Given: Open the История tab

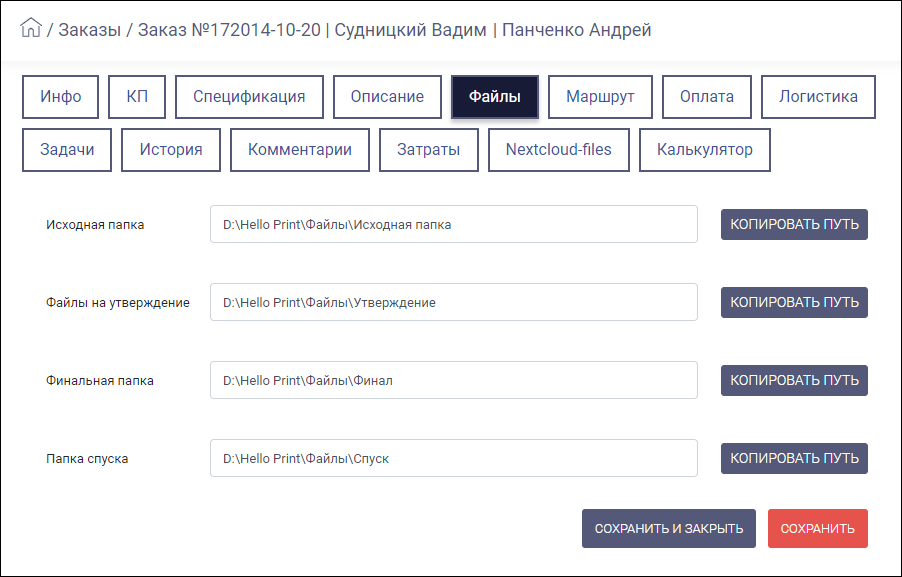Looking at the screenshot, I should (171, 150).
